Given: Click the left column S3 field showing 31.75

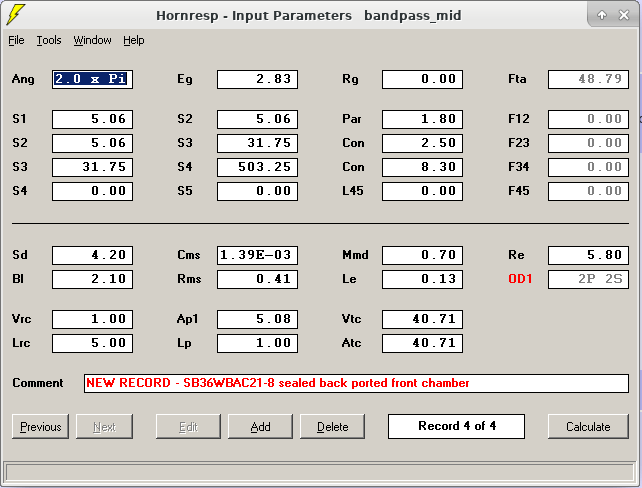Looking at the screenshot, I should pos(92,167).
